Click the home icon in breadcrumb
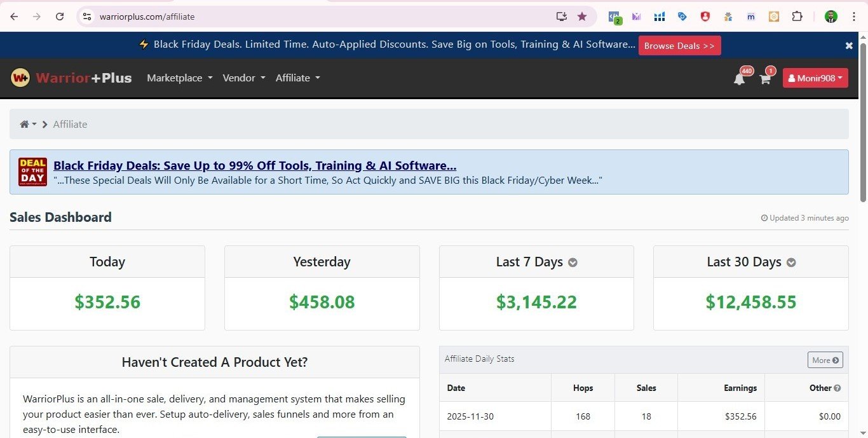The image size is (868, 438). point(25,125)
